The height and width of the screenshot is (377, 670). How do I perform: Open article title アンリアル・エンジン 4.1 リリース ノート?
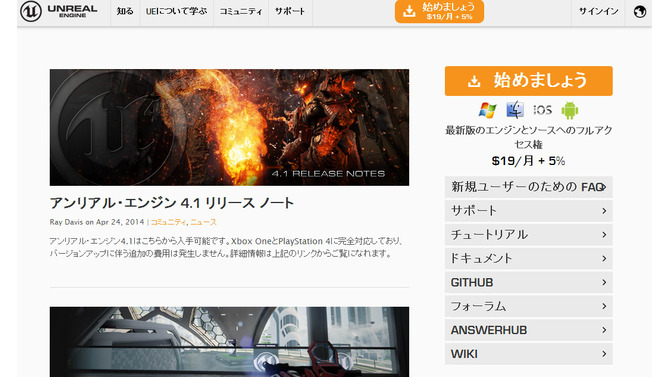(172, 203)
